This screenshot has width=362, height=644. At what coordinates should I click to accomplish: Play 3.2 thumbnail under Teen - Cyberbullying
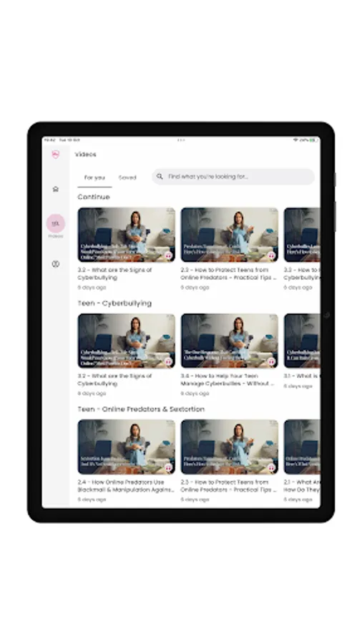click(127, 341)
